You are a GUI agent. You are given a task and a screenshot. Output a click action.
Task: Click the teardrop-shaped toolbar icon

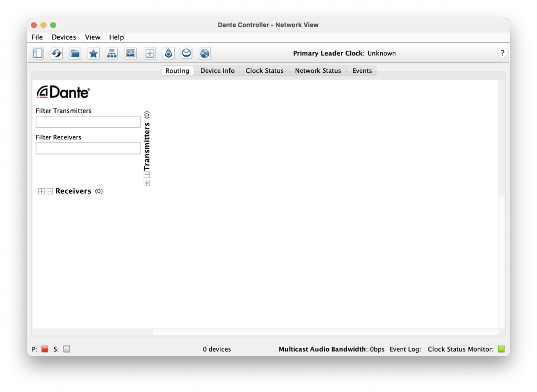(x=168, y=53)
